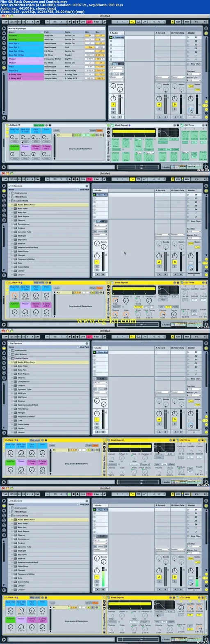Open the Master Out dropdown in the 00:05:53 frame
Screen dimensions: 210x644
point(194,552)
